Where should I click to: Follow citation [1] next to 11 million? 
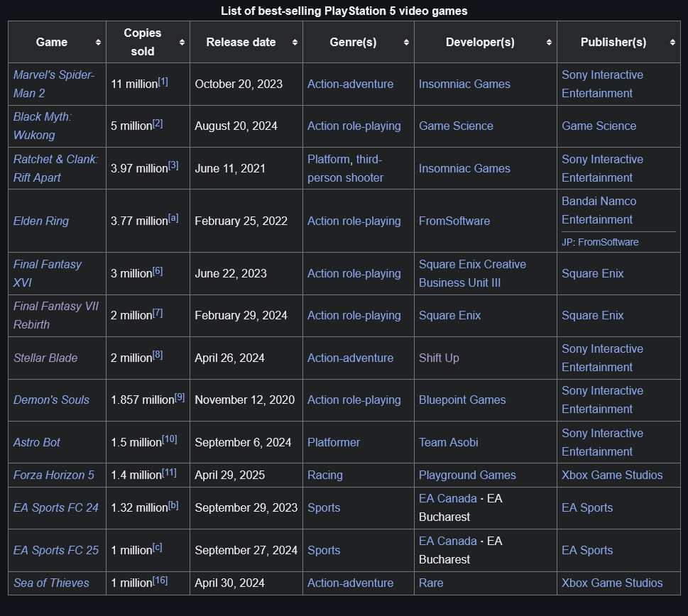click(163, 82)
